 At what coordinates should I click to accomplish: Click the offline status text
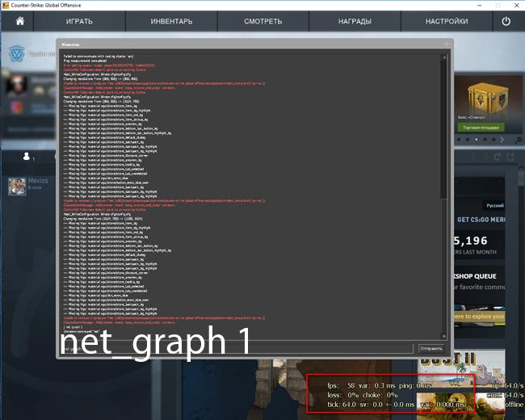[x=514, y=405]
